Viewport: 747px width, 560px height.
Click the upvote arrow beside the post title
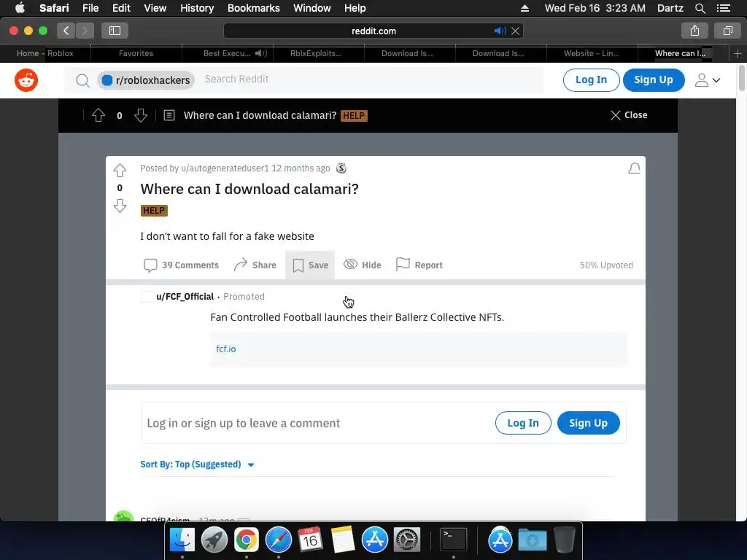click(120, 170)
